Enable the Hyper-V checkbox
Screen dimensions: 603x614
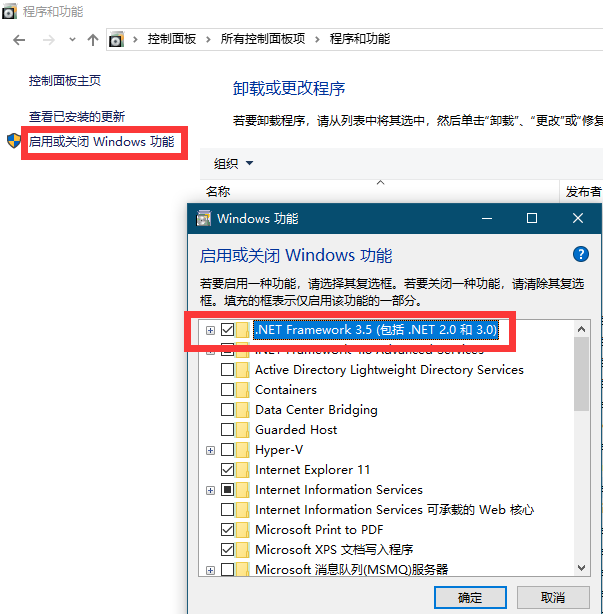pyautogui.click(x=227, y=449)
